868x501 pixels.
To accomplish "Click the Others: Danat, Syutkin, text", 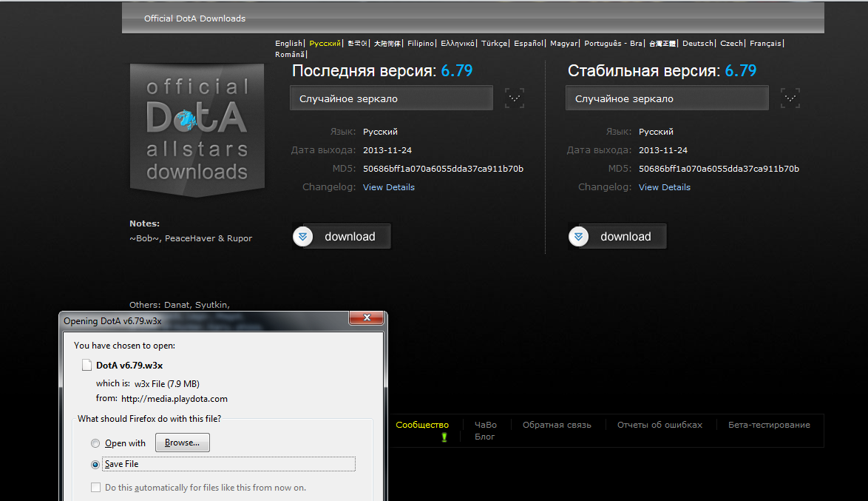I will [180, 305].
